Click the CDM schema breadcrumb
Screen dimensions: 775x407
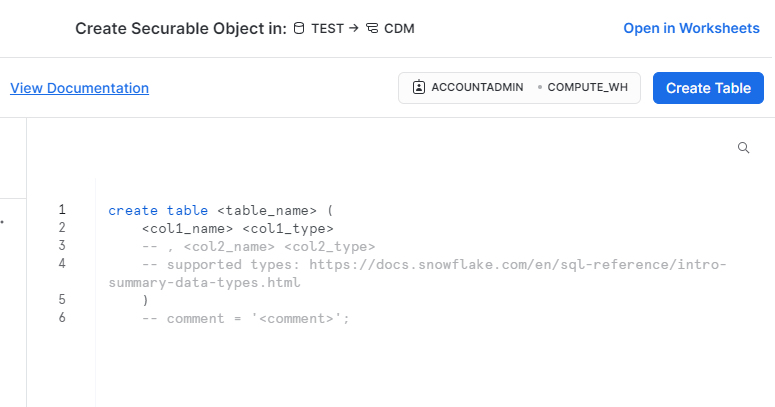click(399, 29)
